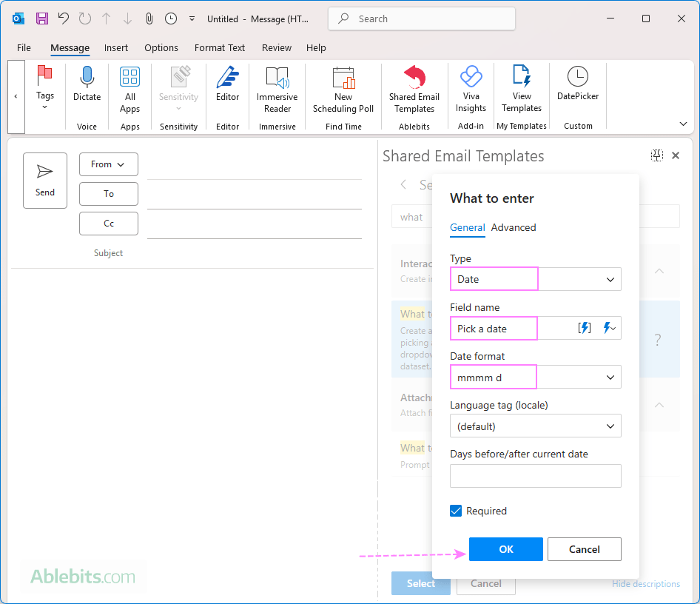Image resolution: width=700 pixels, height=604 pixels.
Task: Create a New Scheduling Poll
Action: click(343, 90)
